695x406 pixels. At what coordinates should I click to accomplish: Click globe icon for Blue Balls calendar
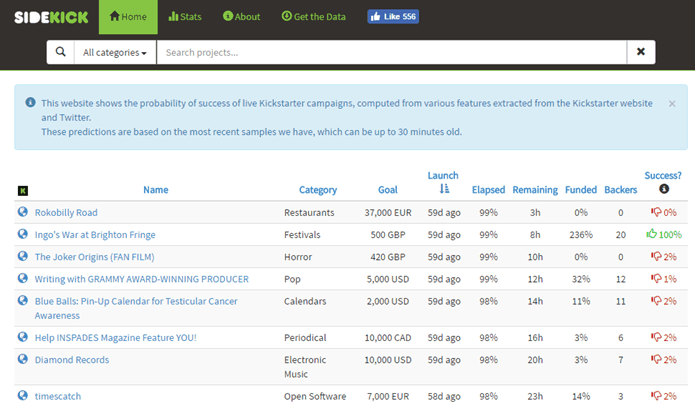coord(23,301)
